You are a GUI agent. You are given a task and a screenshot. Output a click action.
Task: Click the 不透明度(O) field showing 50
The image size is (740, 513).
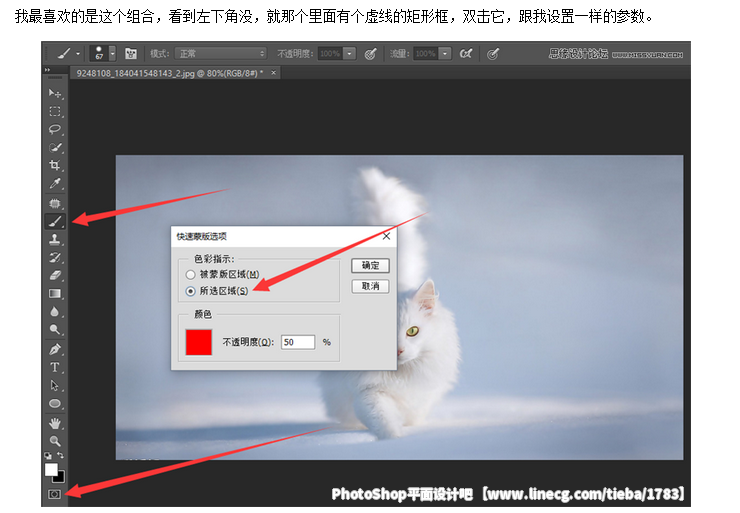click(x=298, y=342)
